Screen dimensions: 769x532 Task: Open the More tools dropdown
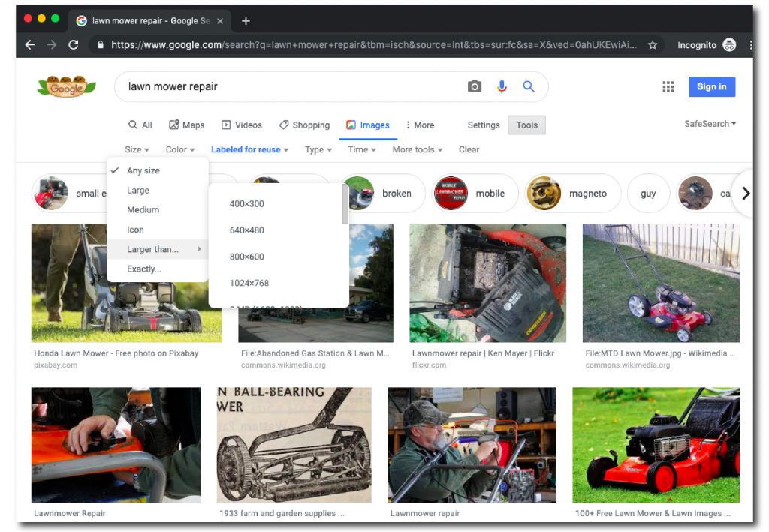(418, 149)
